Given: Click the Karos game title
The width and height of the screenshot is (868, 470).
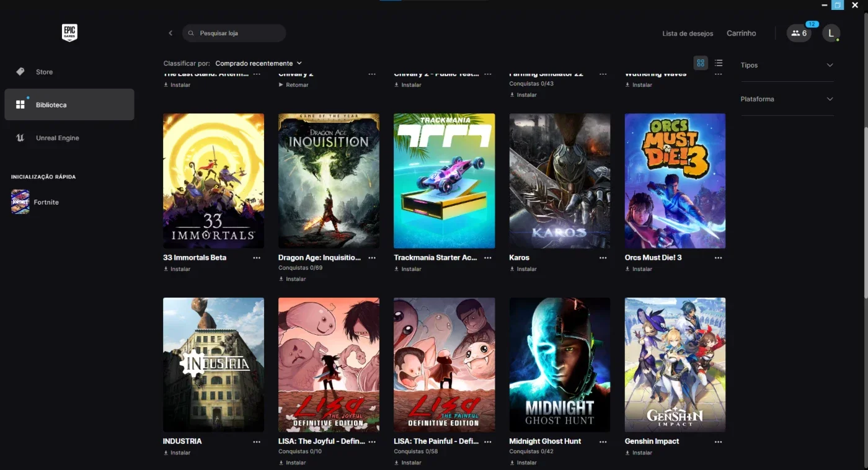Looking at the screenshot, I should pyautogui.click(x=520, y=257).
